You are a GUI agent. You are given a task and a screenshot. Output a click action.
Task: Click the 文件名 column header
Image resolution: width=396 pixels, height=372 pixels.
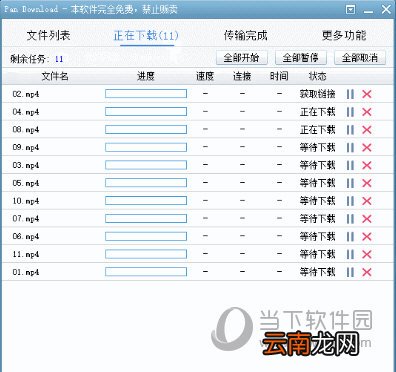tap(55, 76)
